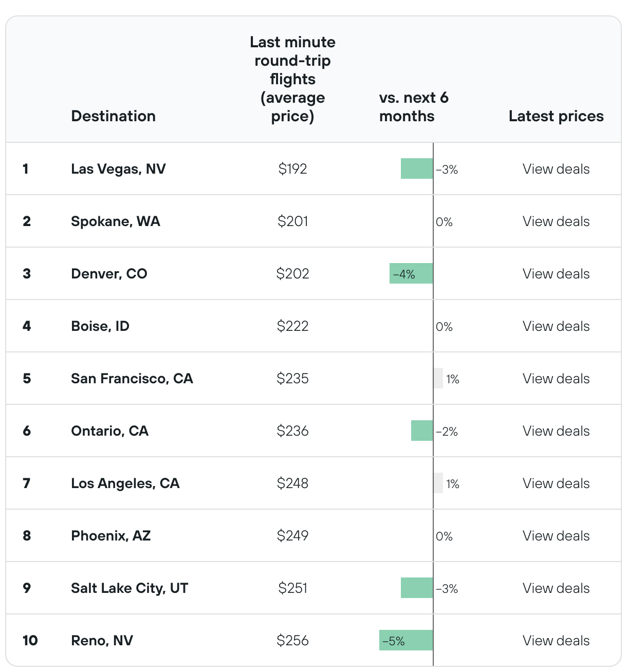This screenshot has height=672, width=627.
Task: Click the vs. next 6 months header
Action: [x=413, y=107]
